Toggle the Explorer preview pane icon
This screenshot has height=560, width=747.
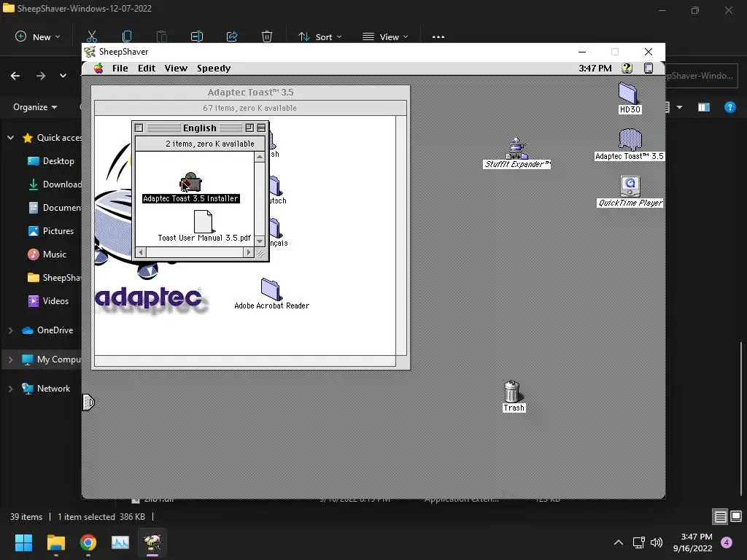(704, 107)
